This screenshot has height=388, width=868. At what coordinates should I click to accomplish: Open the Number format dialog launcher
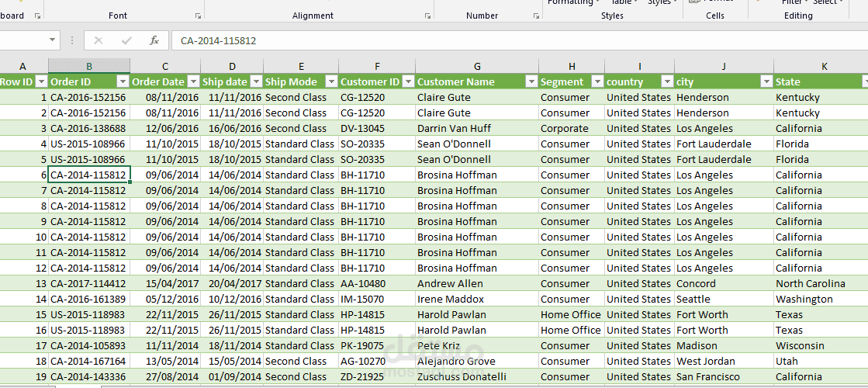coord(536,16)
